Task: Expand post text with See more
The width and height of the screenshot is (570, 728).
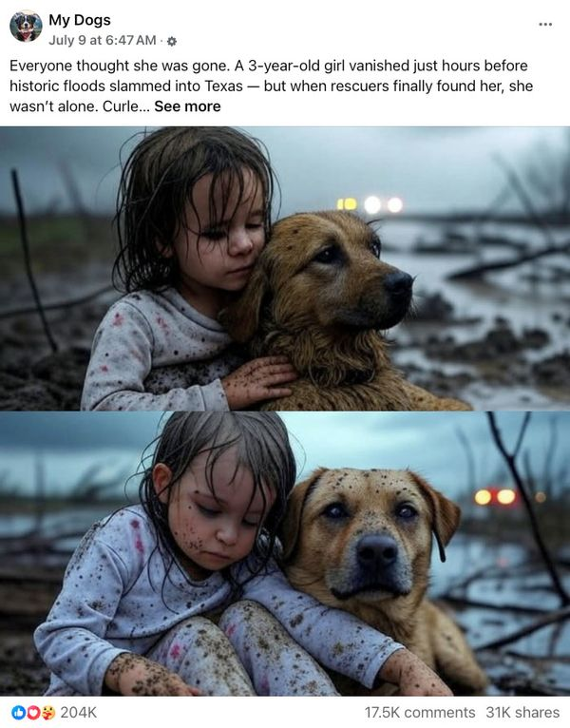Action: [x=187, y=106]
